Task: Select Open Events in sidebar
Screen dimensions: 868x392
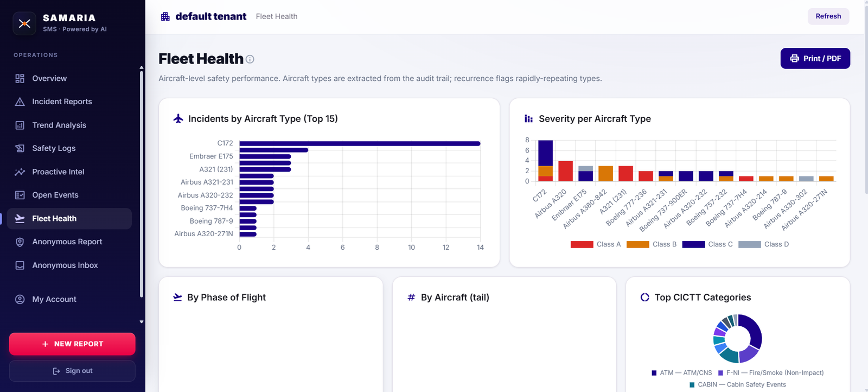Action: tap(69, 195)
